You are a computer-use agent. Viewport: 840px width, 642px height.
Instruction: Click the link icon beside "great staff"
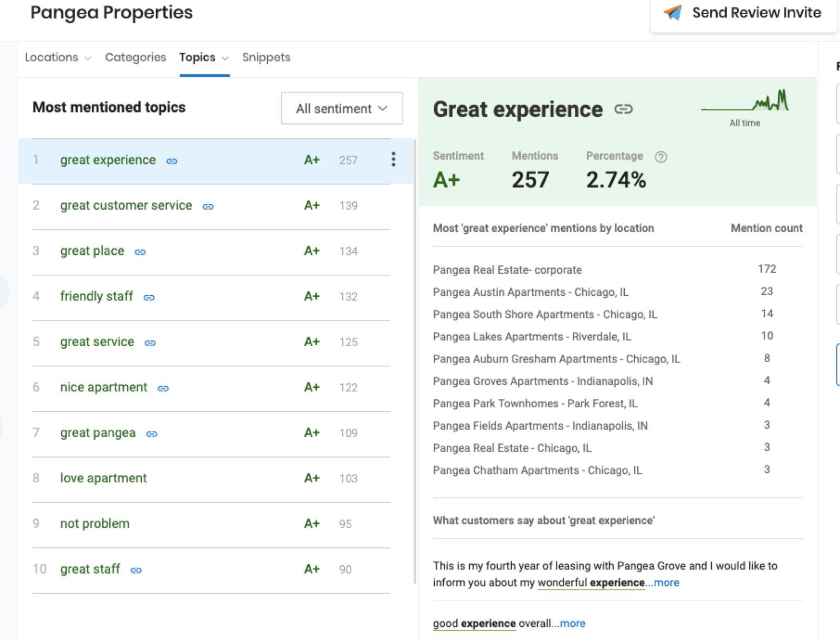pyautogui.click(x=136, y=569)
